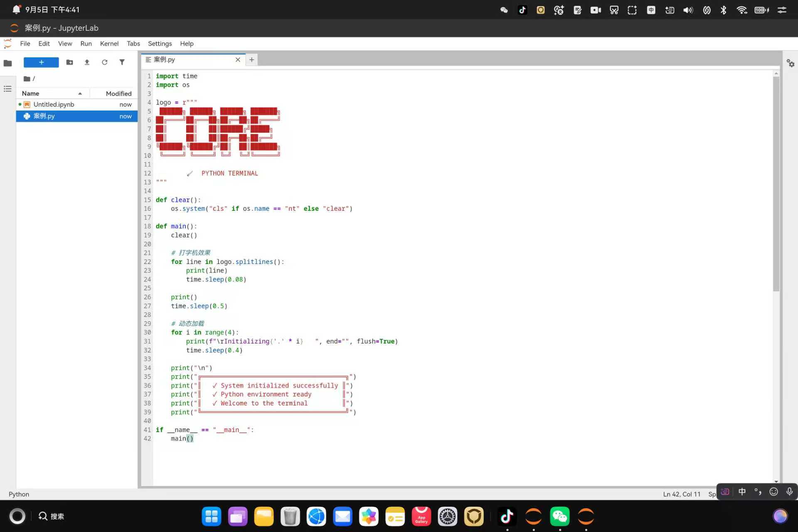Open Wi-Fi settings from system tray
The image size is (798, 532).
pos(742,10)
